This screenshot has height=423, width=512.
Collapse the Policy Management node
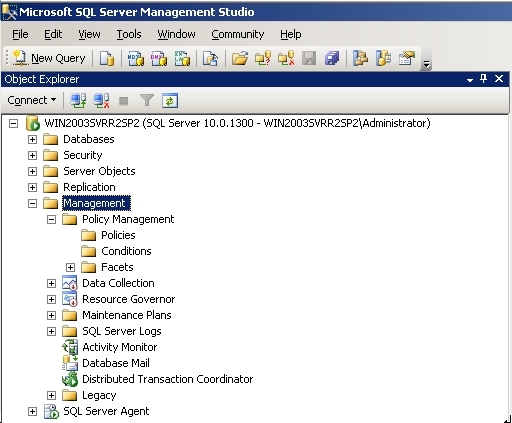click(51, 219)
